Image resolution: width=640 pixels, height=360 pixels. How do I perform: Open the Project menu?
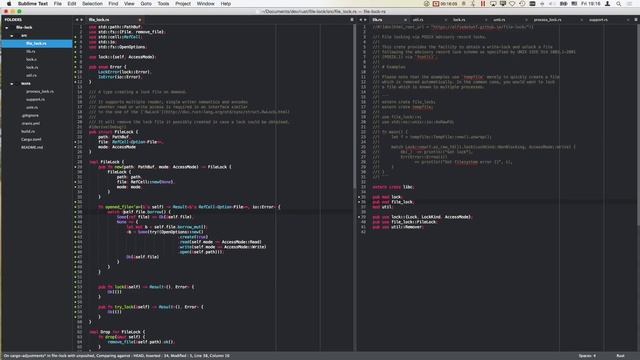point(183,4)
